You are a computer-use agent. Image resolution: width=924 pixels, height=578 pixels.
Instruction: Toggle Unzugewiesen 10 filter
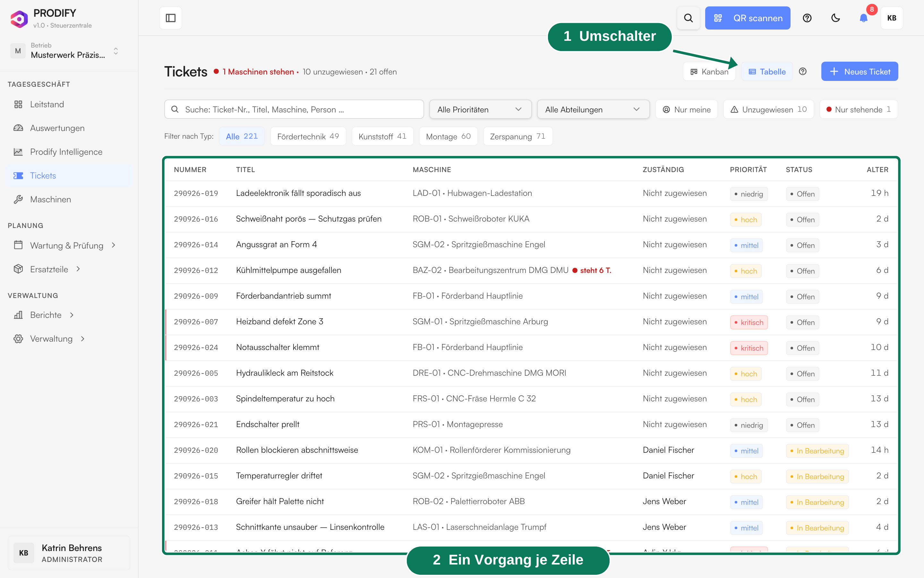coord(768,109)
